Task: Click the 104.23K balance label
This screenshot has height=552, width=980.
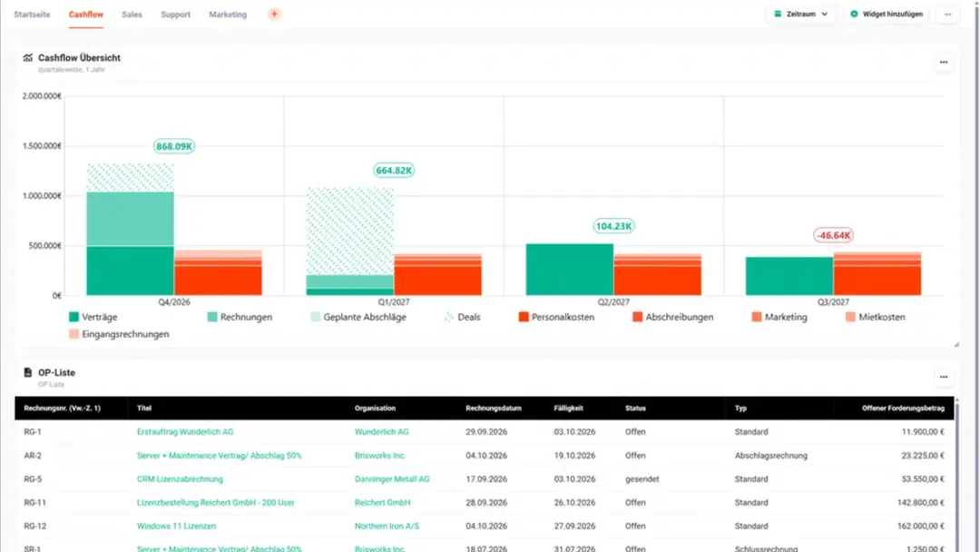Action: [613, 226]
